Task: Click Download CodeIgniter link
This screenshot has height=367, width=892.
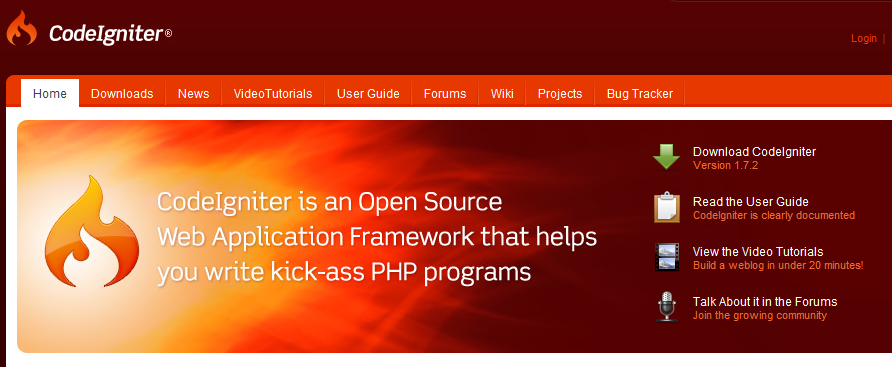Action: click(754, 152)
